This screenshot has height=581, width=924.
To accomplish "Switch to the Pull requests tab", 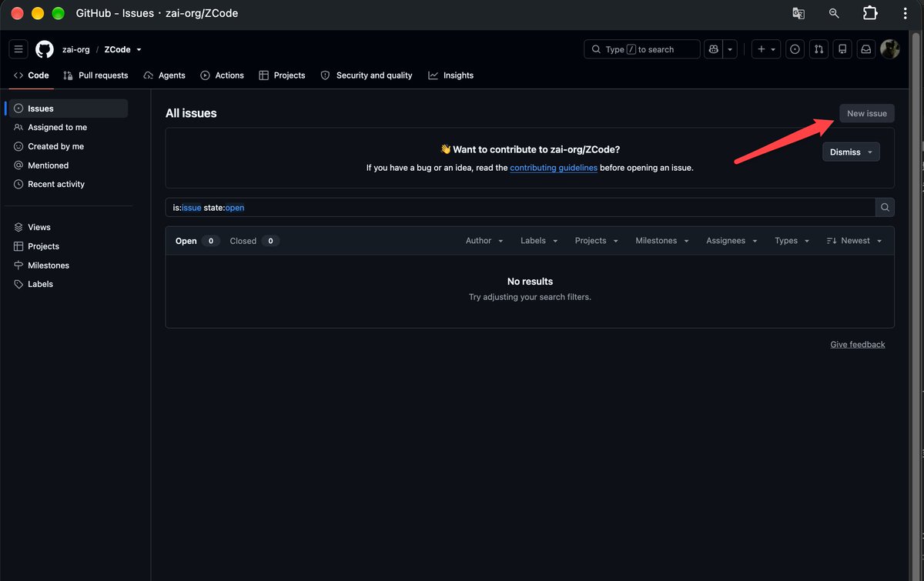I will coord(95,75).
